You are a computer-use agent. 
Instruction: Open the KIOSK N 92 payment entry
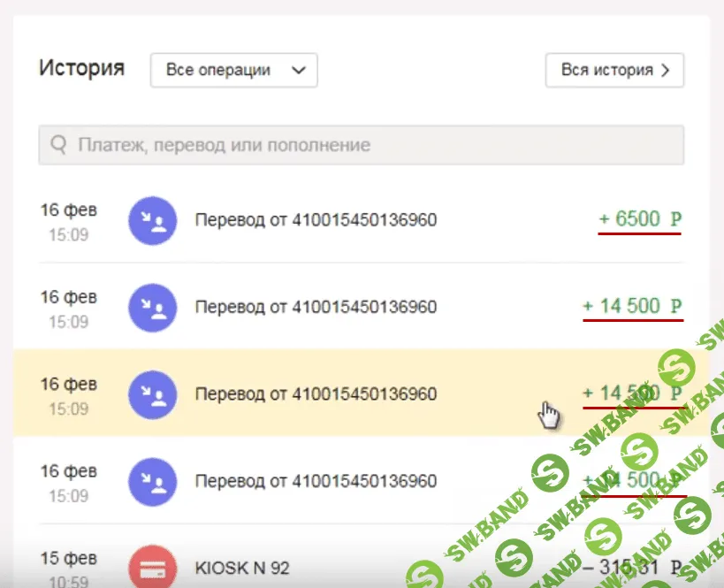coord(241,568)
